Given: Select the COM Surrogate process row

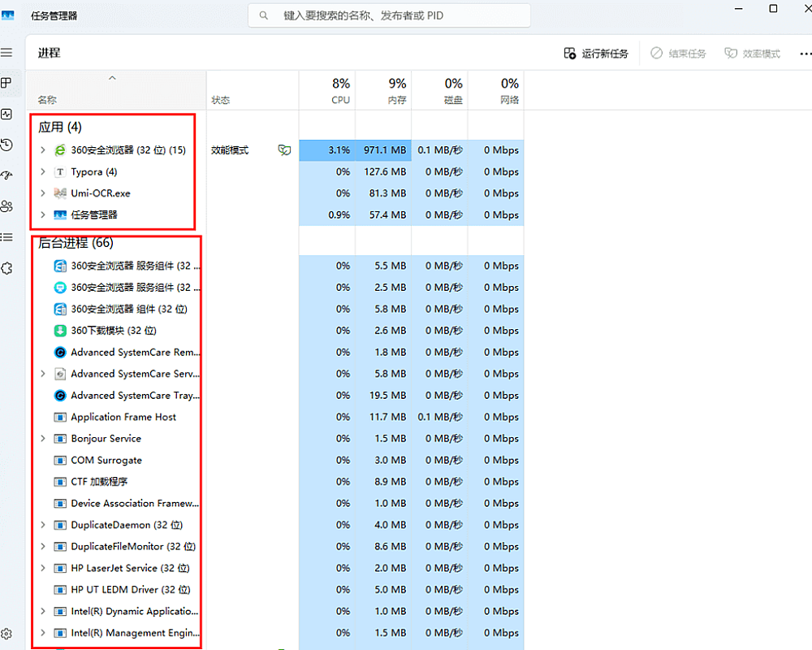Looking at the screenshot, I should (106, 460).
